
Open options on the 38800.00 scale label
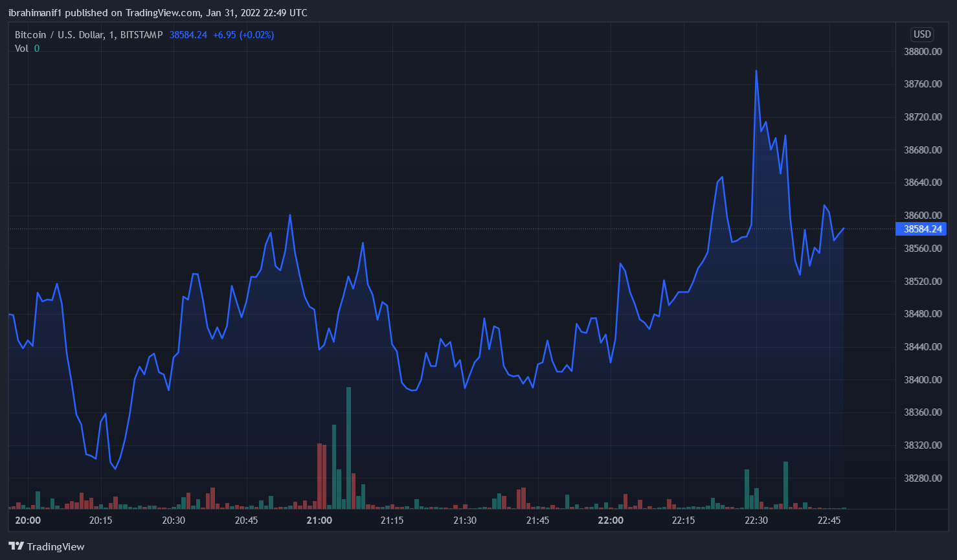pos(922,51)
